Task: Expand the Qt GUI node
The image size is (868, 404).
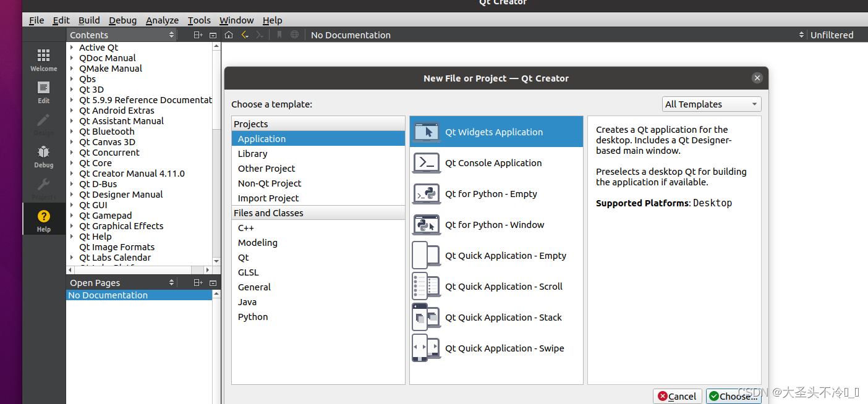Action: pos(72,205)
